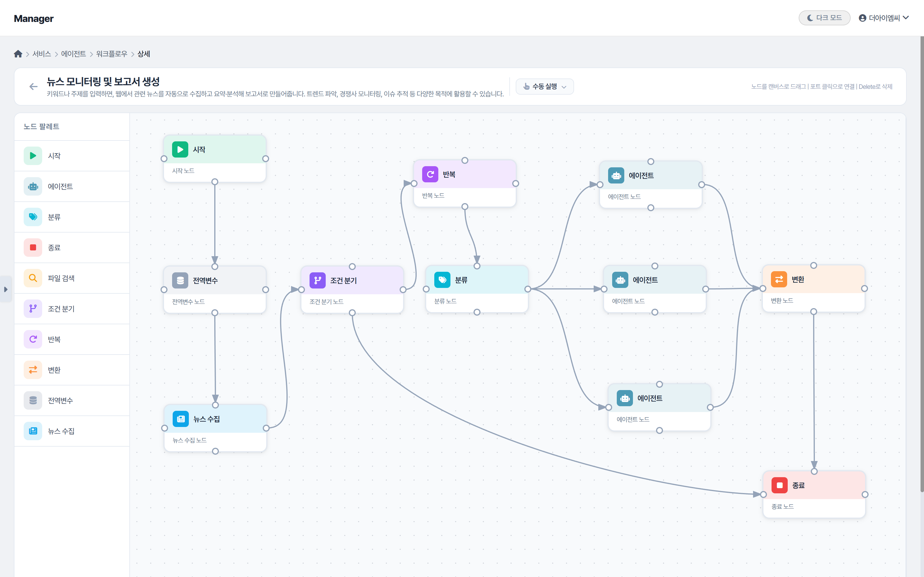Select the Condition Branch icon in palette

click(33, 308)
